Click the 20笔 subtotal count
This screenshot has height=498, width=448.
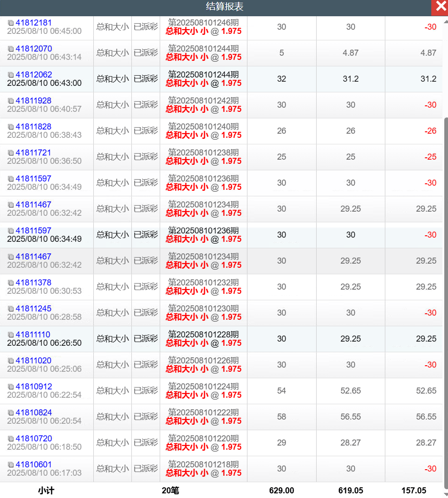169,491
